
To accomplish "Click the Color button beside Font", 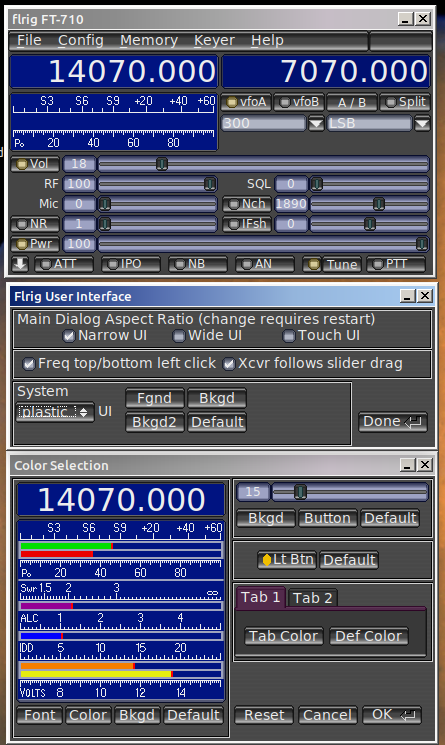I will pos(88,715).
